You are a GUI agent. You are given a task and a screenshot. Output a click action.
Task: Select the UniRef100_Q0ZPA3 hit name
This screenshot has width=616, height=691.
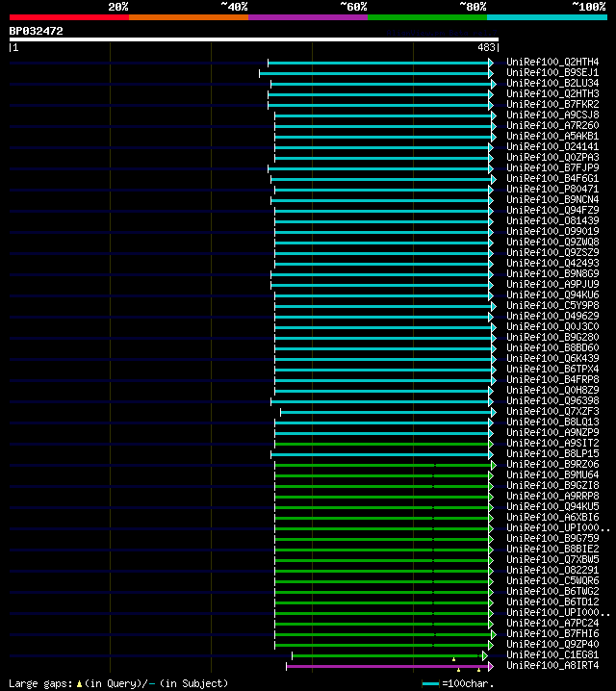tap(552, 157)
